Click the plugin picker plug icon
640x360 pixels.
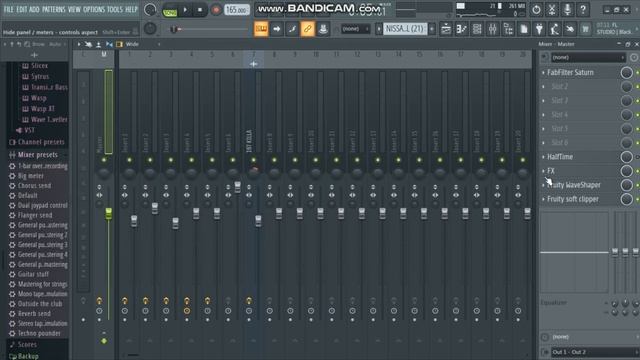539,29
